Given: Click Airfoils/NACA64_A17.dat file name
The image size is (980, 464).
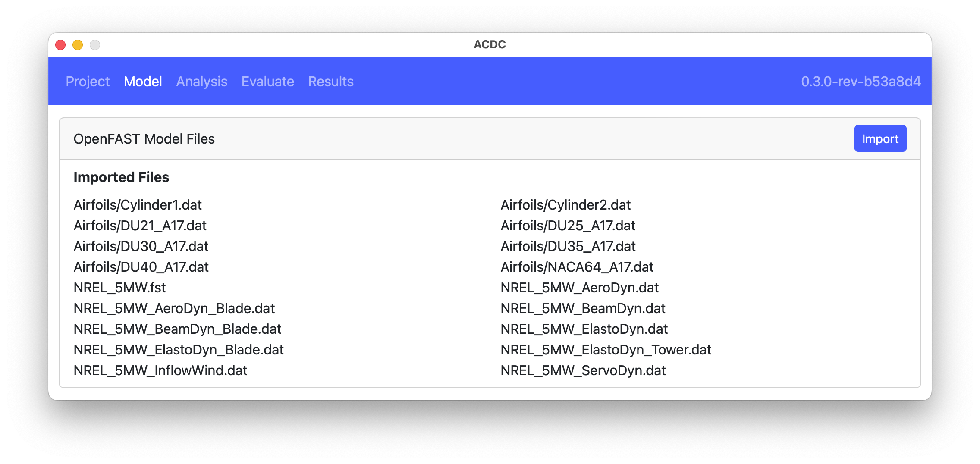Looking at the screenshot, I should point(577,266).
